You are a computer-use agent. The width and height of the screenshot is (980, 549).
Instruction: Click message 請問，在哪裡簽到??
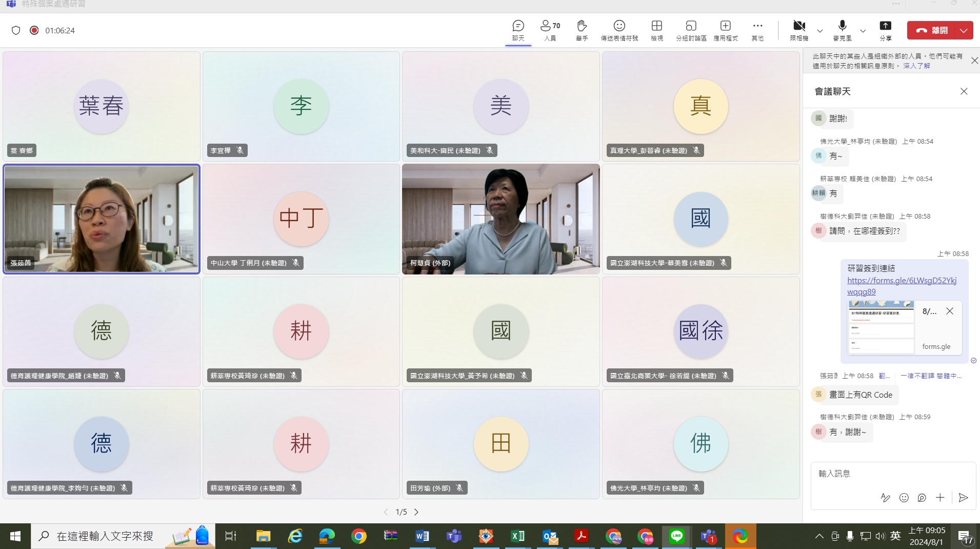tap(864, 231)
